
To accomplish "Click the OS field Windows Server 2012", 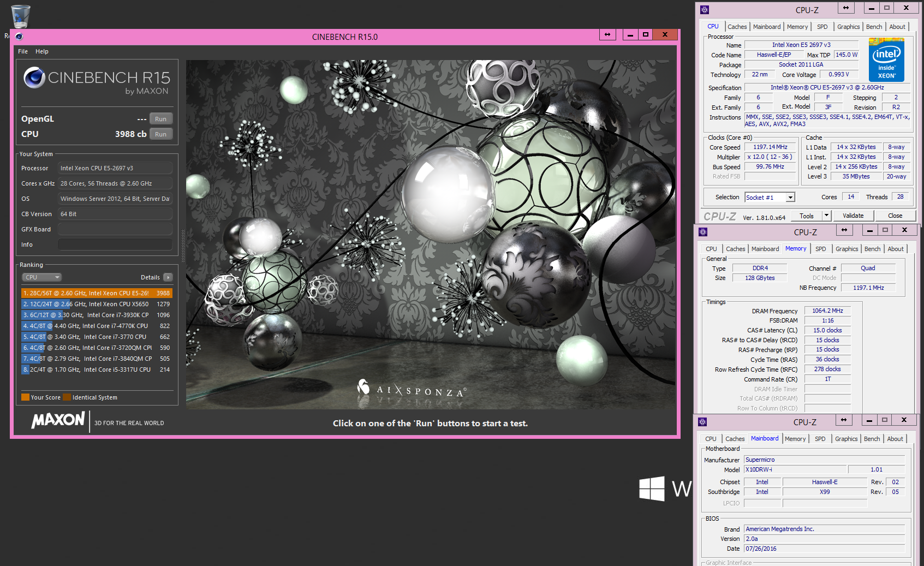I will coord(115,199).
